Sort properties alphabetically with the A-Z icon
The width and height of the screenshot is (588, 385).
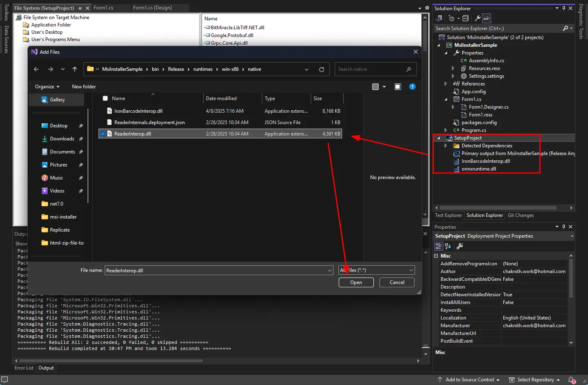(448, 246)
